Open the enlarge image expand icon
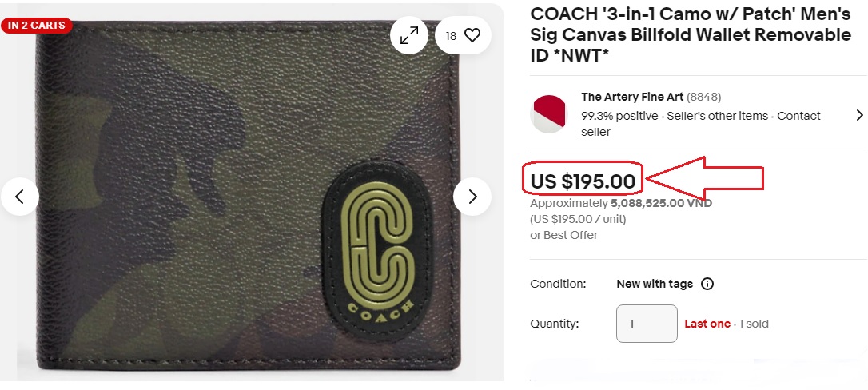Image resolution: width=868 pixels, height=390 pixels. (409, 35)
